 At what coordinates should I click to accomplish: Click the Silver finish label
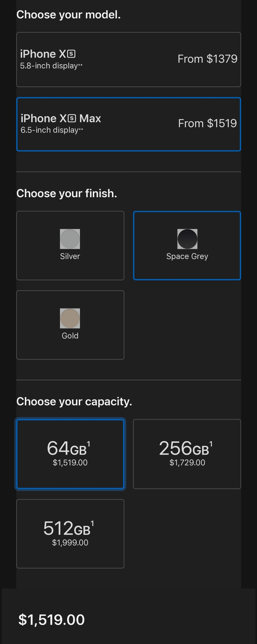point(70,256)
